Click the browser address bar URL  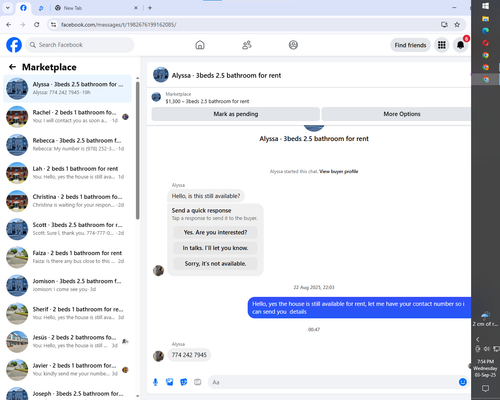point(119,25)
